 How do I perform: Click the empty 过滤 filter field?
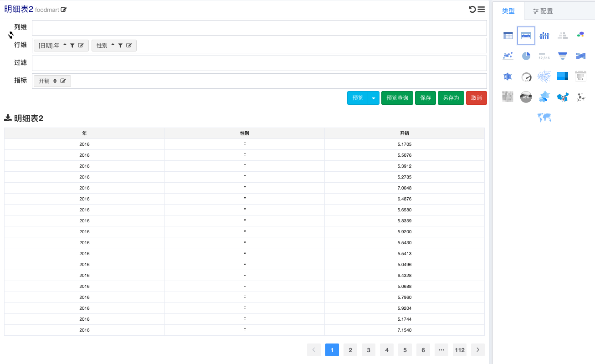[x=259, y=63]
